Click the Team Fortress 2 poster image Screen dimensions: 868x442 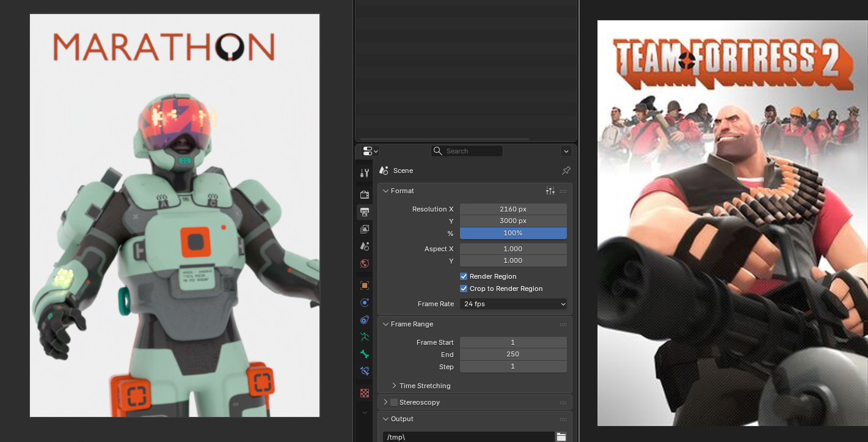[x=732, y=223]
